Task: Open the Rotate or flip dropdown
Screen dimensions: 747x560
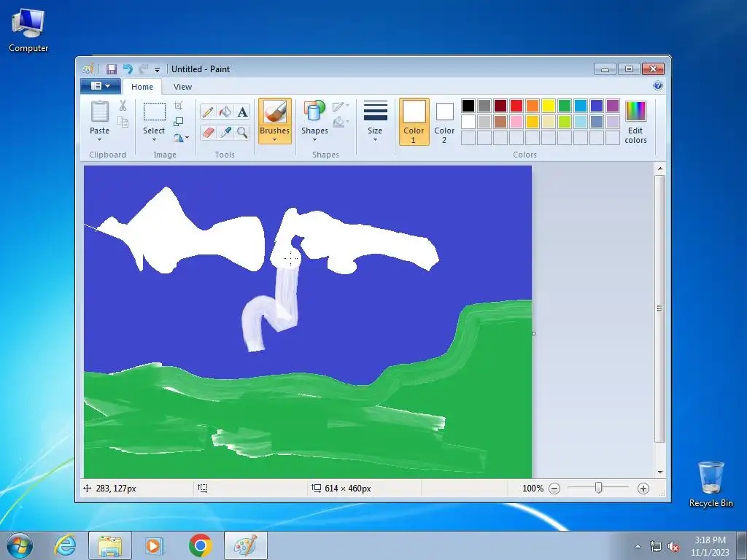Action: coord(181,138)
